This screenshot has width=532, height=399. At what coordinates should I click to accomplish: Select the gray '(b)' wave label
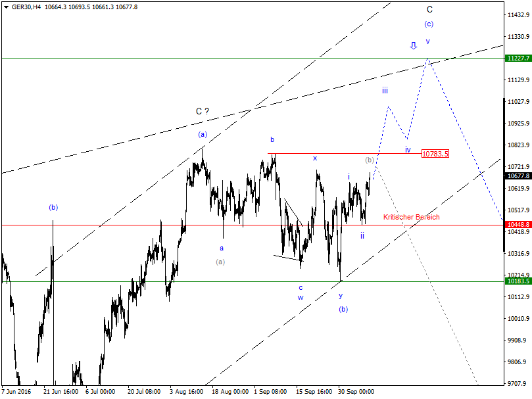tap(370, 160)
